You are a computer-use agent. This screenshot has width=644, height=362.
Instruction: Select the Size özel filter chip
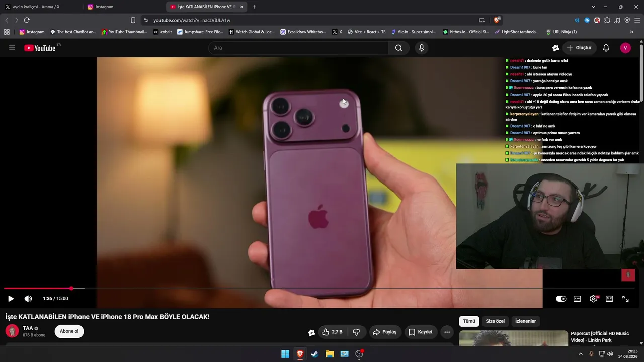495,321
